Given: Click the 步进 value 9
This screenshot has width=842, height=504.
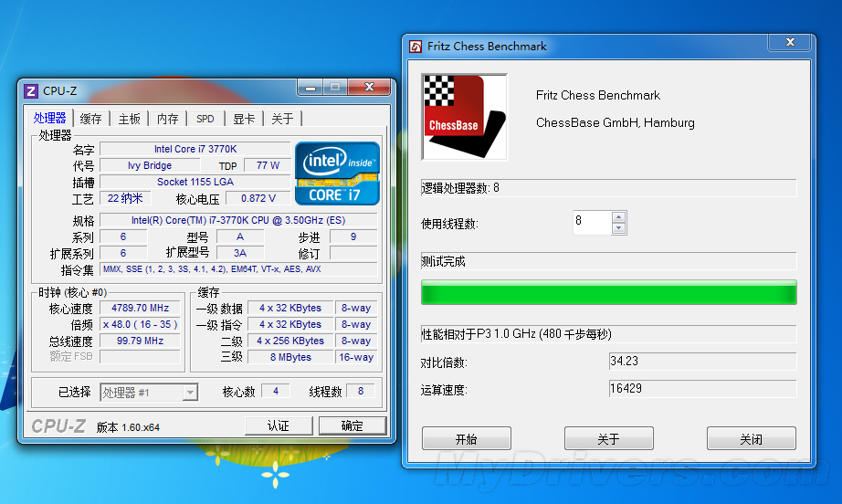Looking at the screenshot, I should click(353, 236).
